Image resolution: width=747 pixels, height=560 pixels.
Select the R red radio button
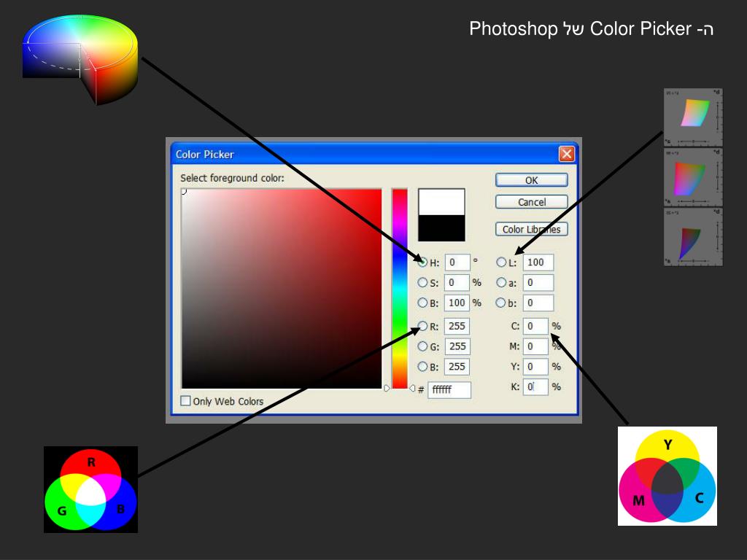(x=422, y=326)
